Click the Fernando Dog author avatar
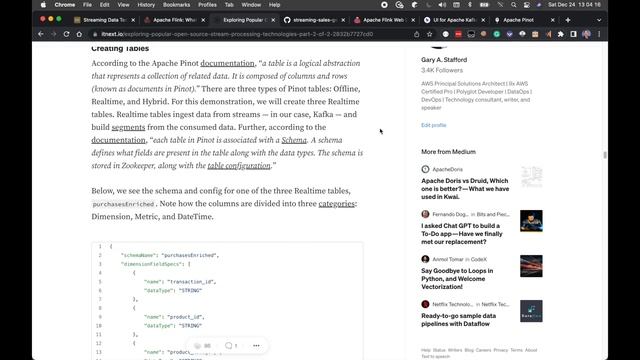 point(425,214)
